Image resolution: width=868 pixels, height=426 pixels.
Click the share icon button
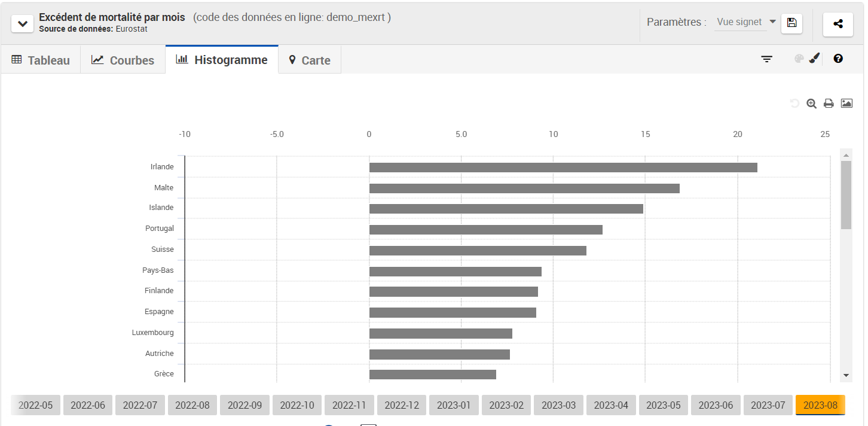[838, 24]
